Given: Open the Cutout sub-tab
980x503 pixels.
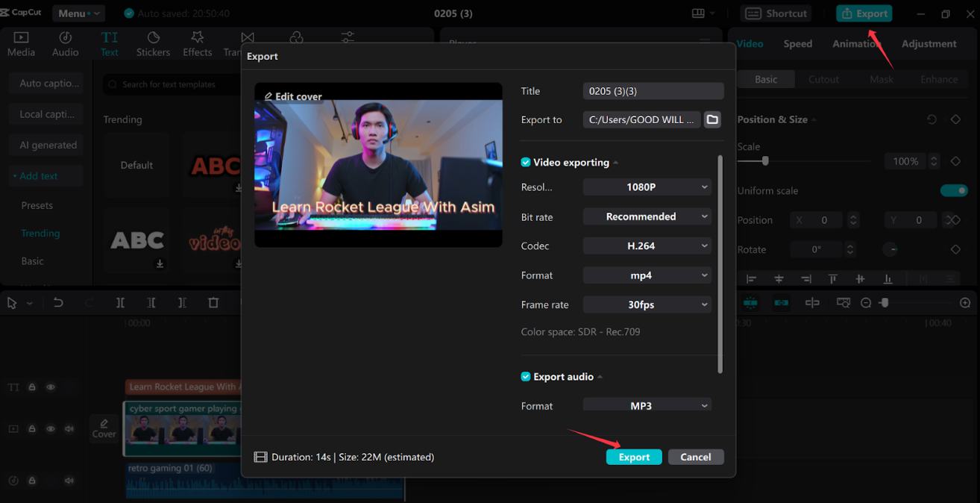Looking at the screenshot, I should click(x=823, y=79).
